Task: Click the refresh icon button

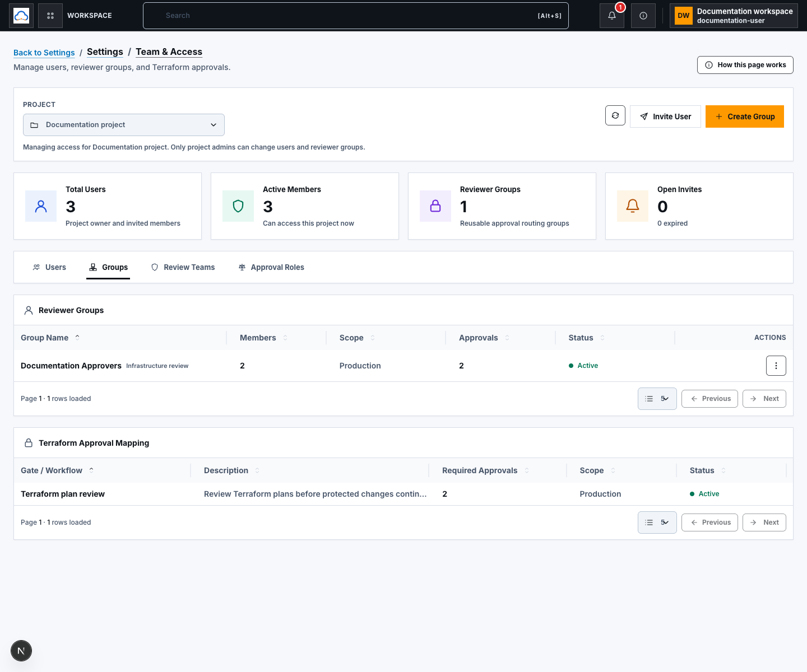Action: coord(615,115)
